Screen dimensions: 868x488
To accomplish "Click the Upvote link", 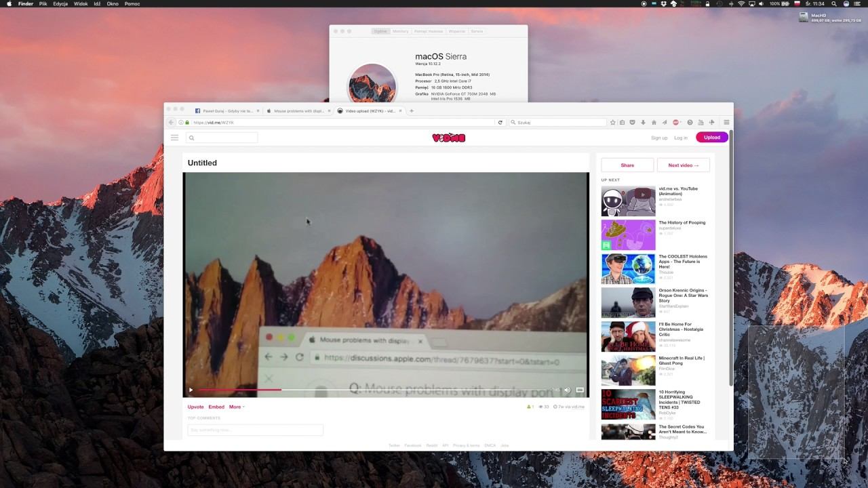I will (x=195, y=407).
